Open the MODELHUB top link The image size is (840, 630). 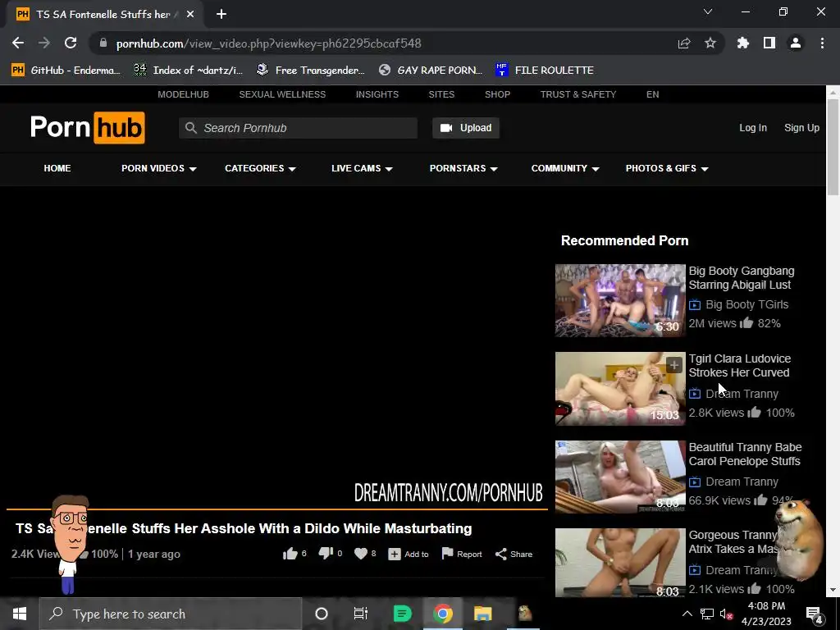183,94
